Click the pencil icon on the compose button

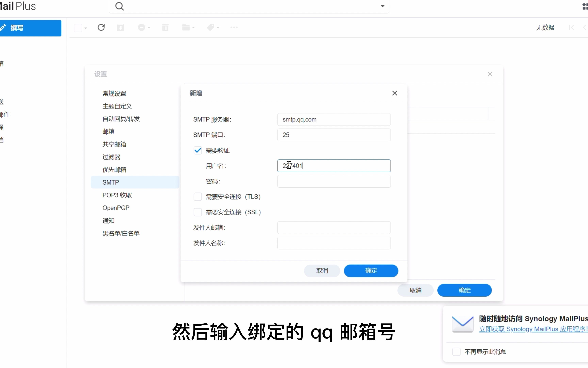coord(3,28)
